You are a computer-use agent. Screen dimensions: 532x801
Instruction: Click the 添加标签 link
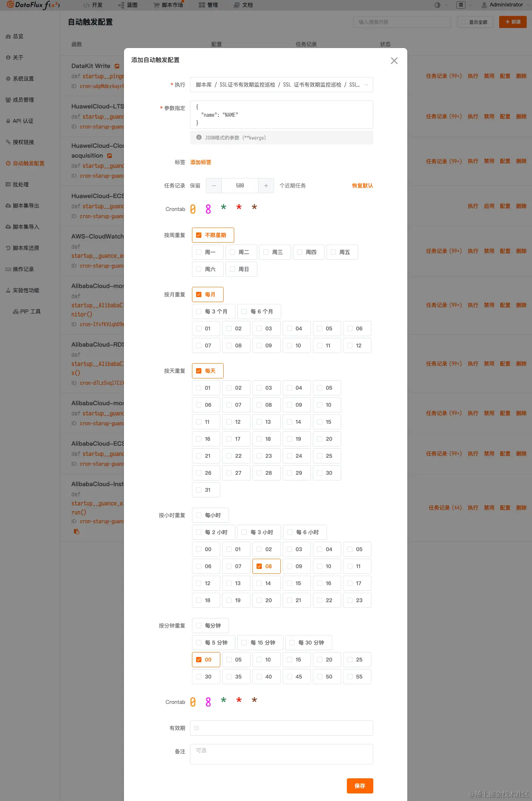tap(201, 162)
